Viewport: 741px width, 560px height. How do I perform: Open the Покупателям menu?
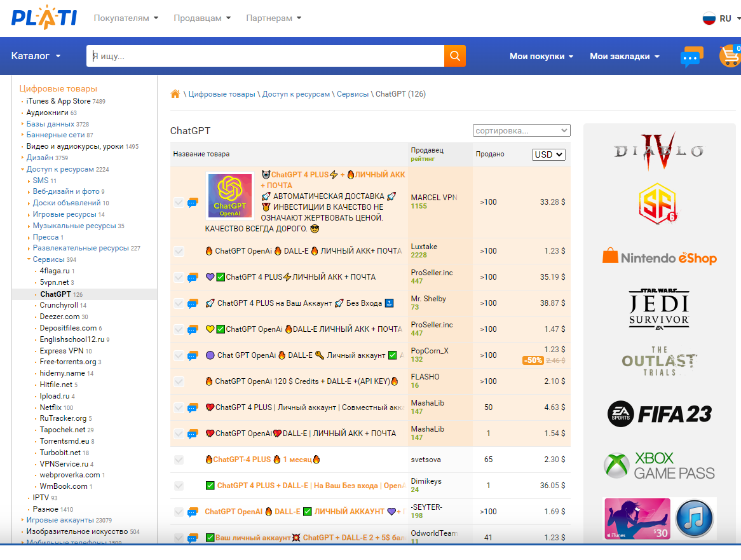[x=126, y=18]
